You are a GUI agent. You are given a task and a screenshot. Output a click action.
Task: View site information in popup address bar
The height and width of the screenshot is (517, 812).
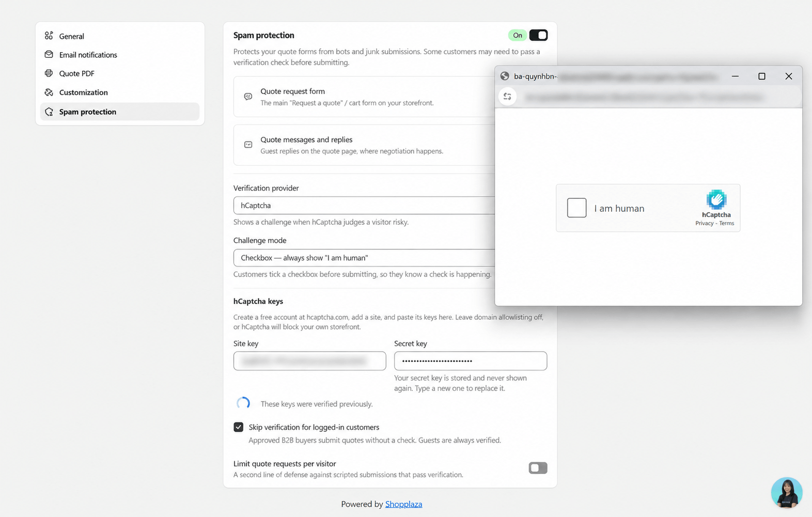[507, 97]
